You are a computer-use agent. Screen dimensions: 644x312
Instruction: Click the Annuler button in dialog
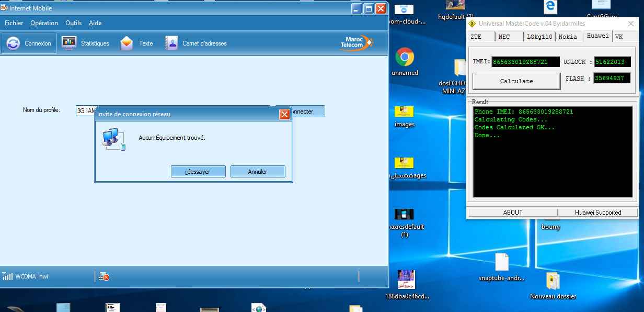click(258, 172)
